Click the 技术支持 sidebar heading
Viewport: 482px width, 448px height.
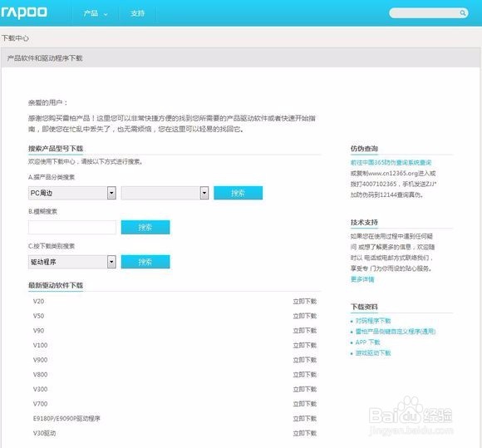(364, 222)
